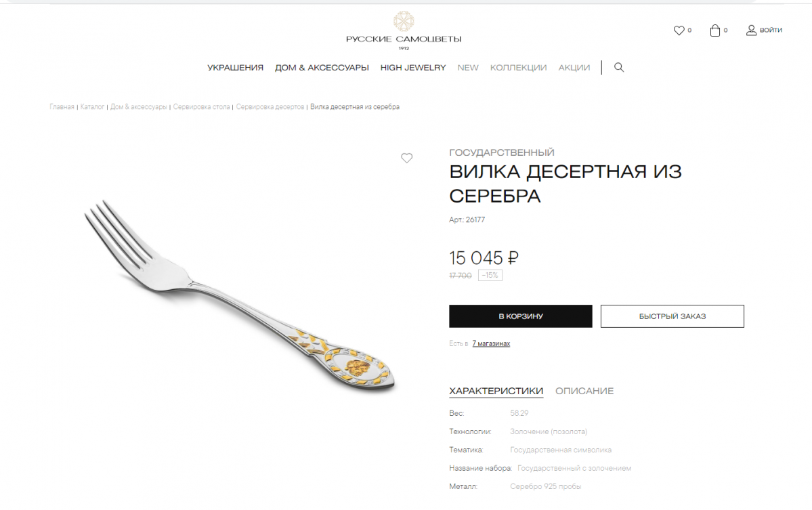Click the silver fork product image
Viewport: 812px width, 510px height.
240,295
